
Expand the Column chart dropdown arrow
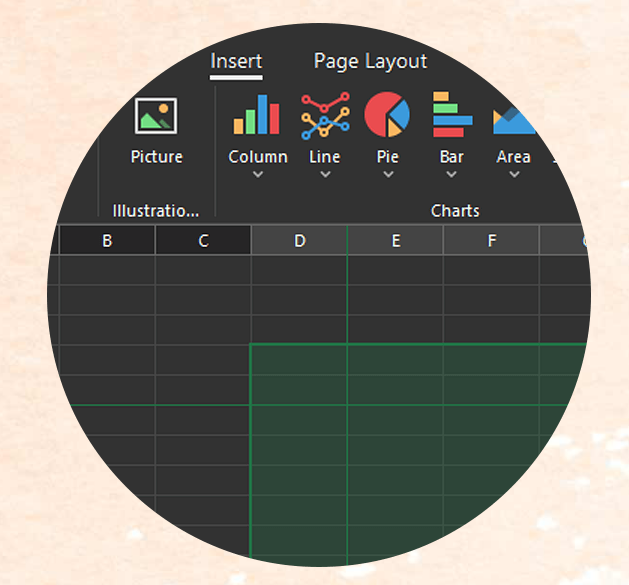click(257, 175)
